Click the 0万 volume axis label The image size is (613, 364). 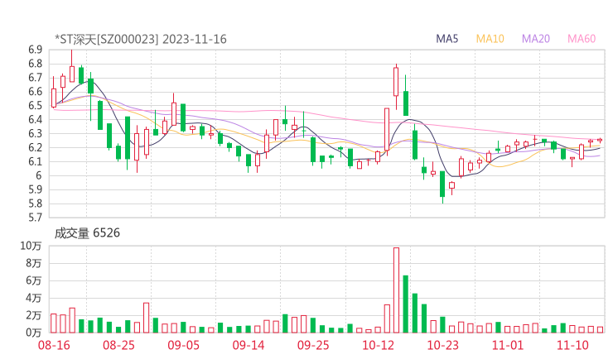[x=34, y=333]
